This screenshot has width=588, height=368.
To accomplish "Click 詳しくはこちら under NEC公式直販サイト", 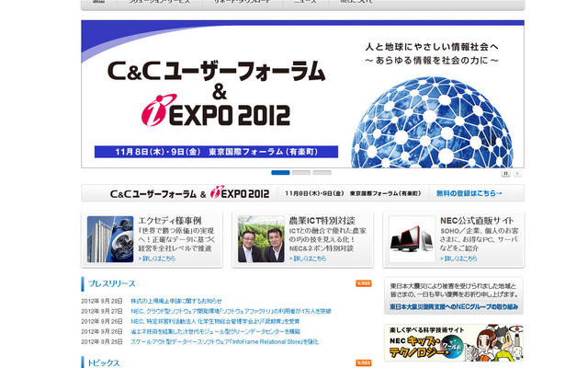I will (458, 259).
